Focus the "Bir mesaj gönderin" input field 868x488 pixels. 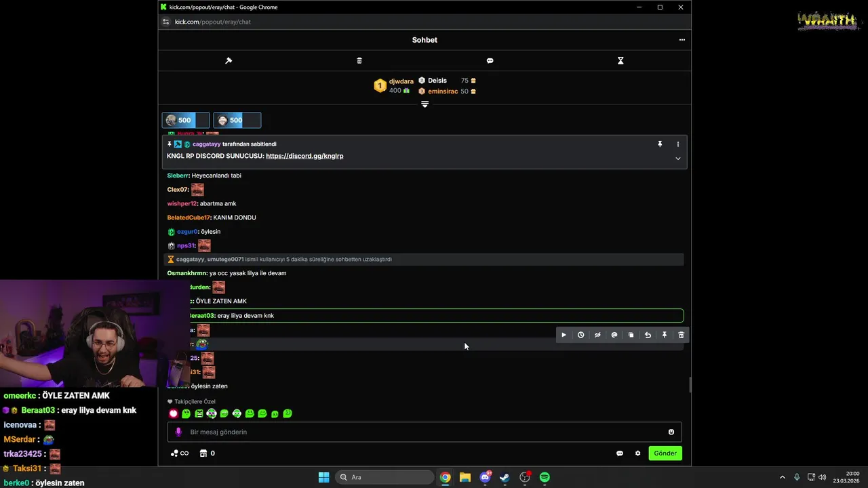(x=425, y=432)
